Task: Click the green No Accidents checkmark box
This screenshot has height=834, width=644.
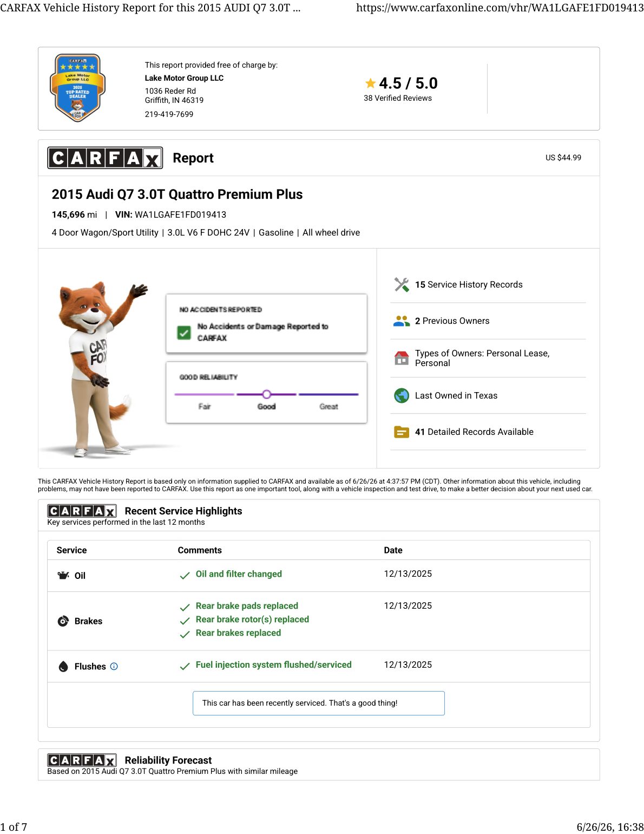Action: [184, 333]
